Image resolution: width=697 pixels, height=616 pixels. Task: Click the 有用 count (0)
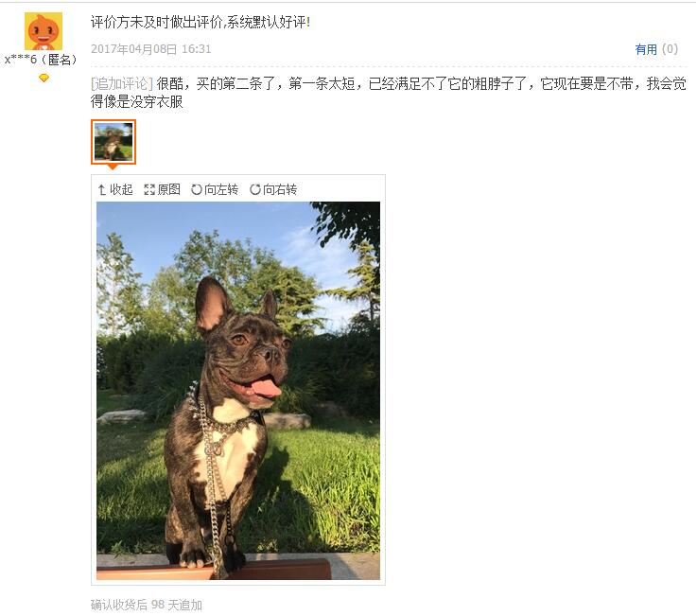coord(670,49)
